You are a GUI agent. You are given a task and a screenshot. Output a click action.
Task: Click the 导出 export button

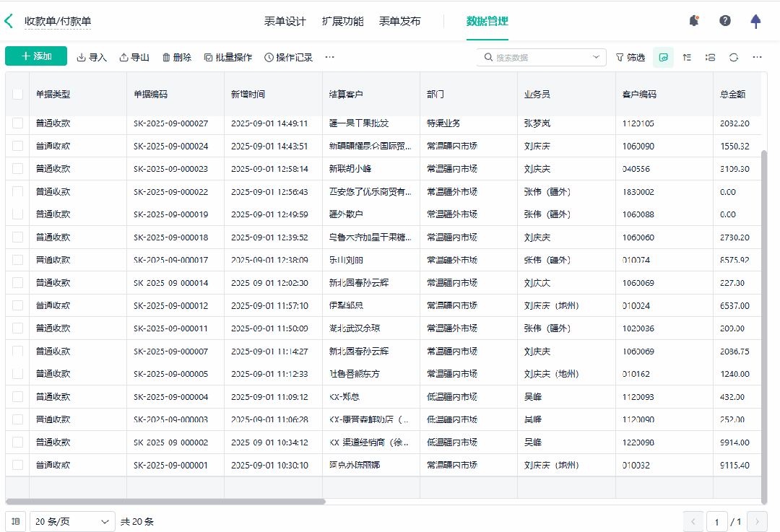coord(134,57)
